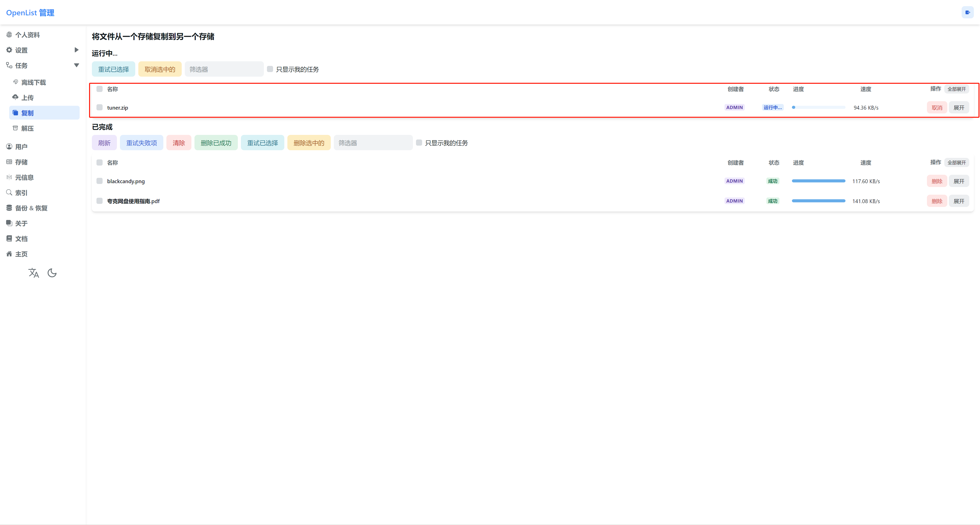Focus the finished tasks 筛选器 filter field
Image resolution: width=980 pixels, height=525 pixels.
[373, 143]
